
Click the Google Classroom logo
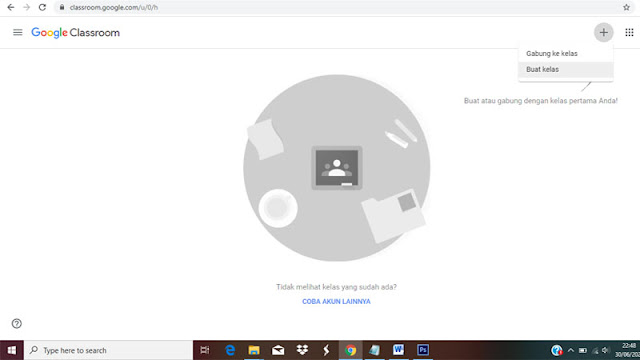(x=76, y=33)
